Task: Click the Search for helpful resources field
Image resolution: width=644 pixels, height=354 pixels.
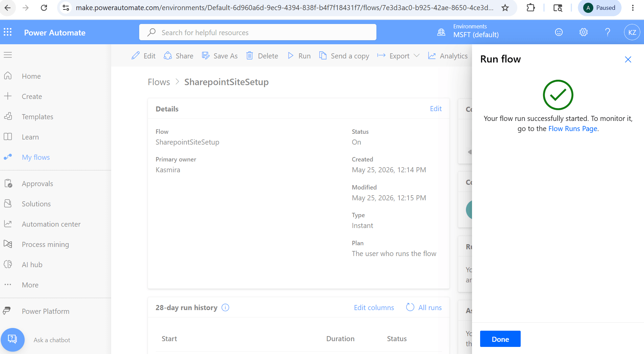Action: tap(258, 32)
